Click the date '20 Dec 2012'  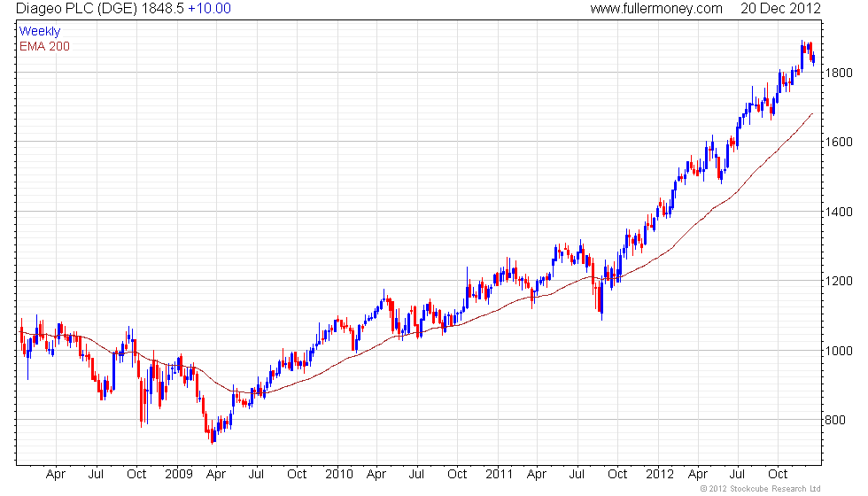pos(780,9)
